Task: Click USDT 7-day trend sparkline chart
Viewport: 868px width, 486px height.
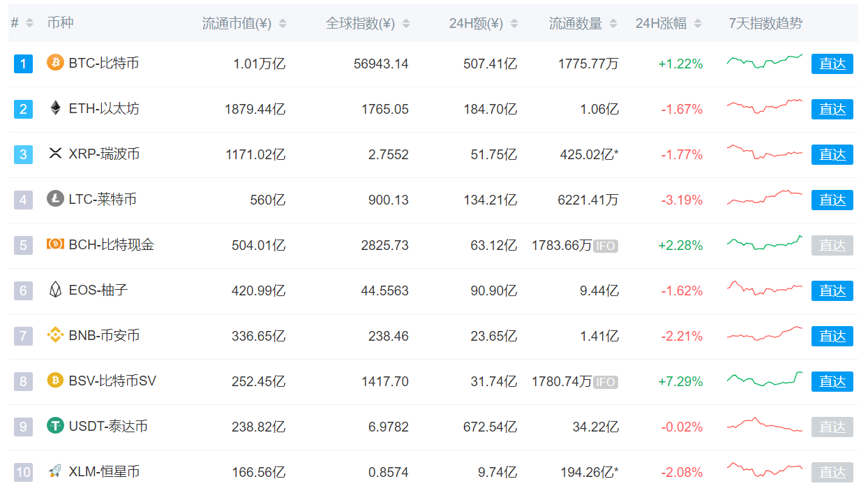Action: (765, 425)
